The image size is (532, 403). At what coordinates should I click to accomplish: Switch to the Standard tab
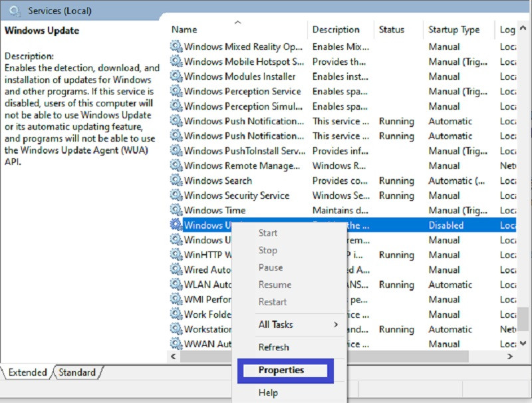click(77, 372)
